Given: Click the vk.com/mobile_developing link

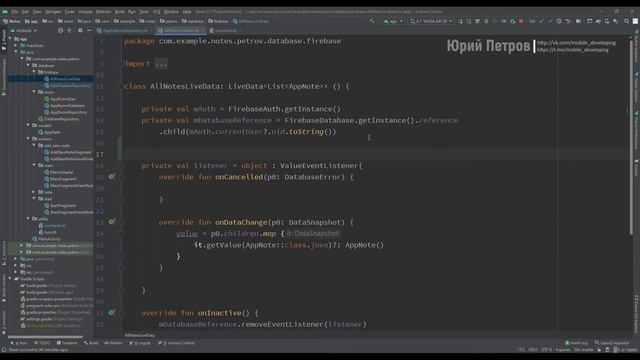Looking at the screenshot, I should 576,42.
